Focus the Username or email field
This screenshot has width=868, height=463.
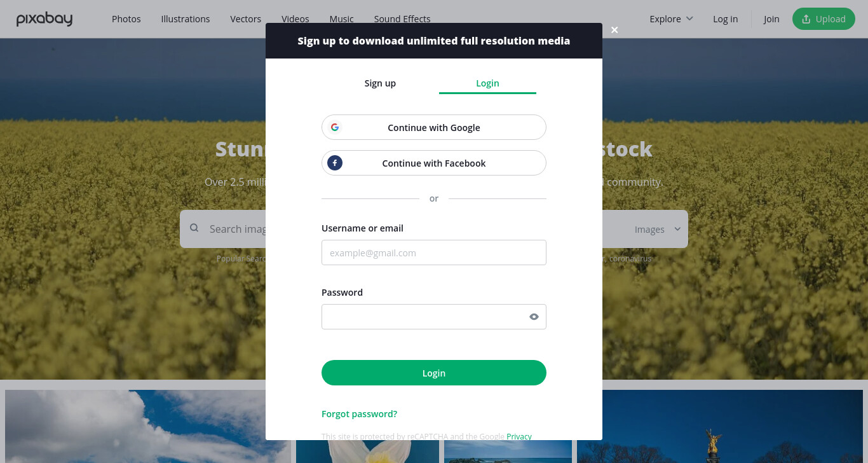click(x=434, y=252)
